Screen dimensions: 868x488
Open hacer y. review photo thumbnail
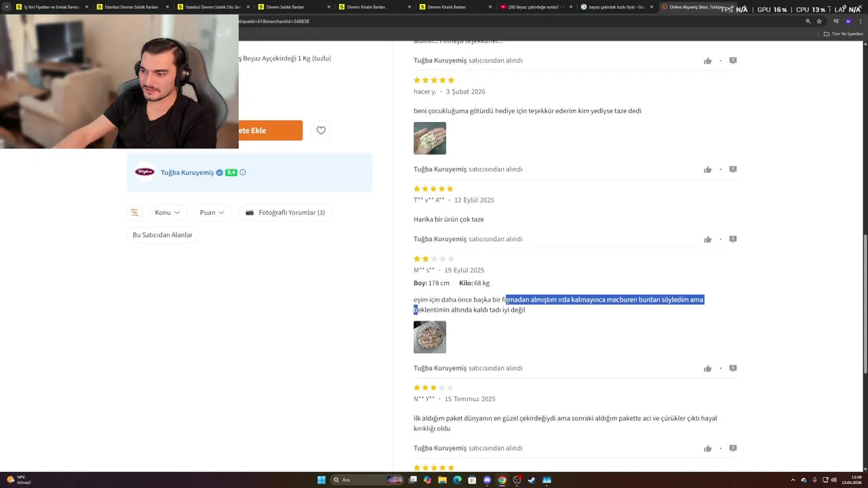click(x=430, y=138)
